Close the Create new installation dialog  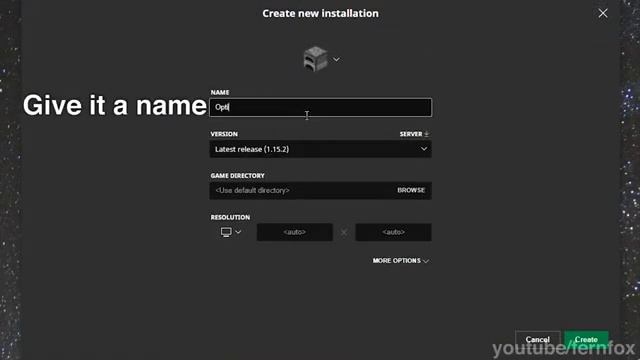(603, 13)
